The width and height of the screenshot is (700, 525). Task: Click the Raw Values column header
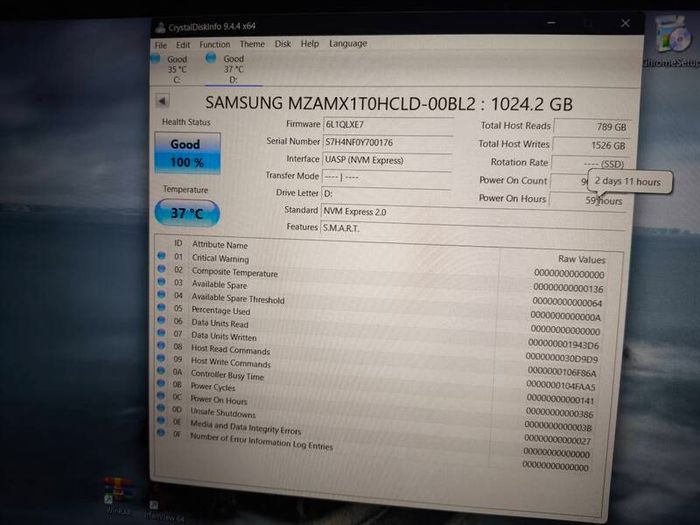pos(581,259)
